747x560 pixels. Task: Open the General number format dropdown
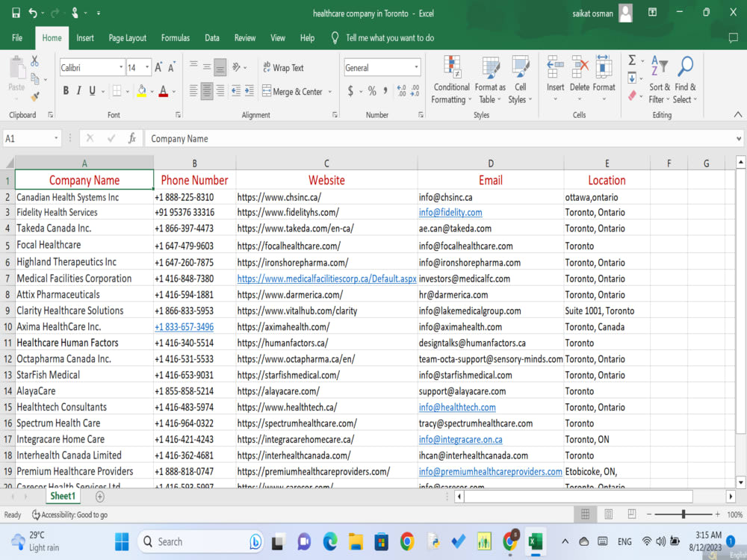[416, 68]
